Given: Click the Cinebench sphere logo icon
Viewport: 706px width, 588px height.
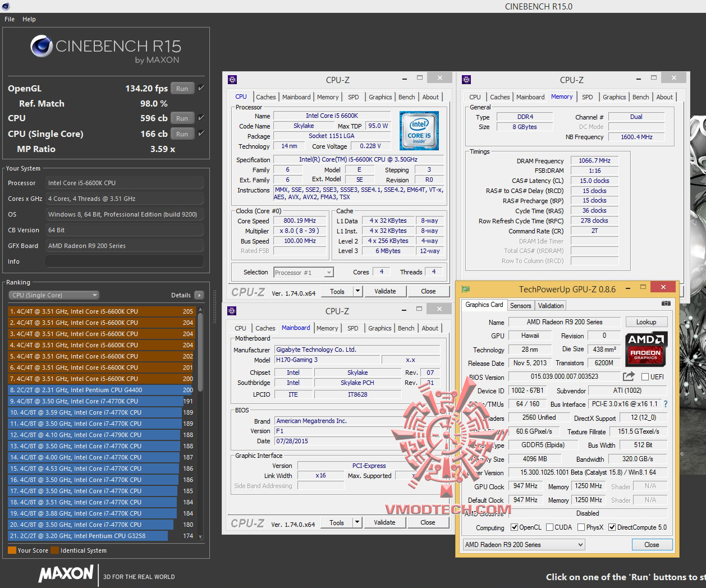Looking at the screenshot, I should click(x=42, y=46).
